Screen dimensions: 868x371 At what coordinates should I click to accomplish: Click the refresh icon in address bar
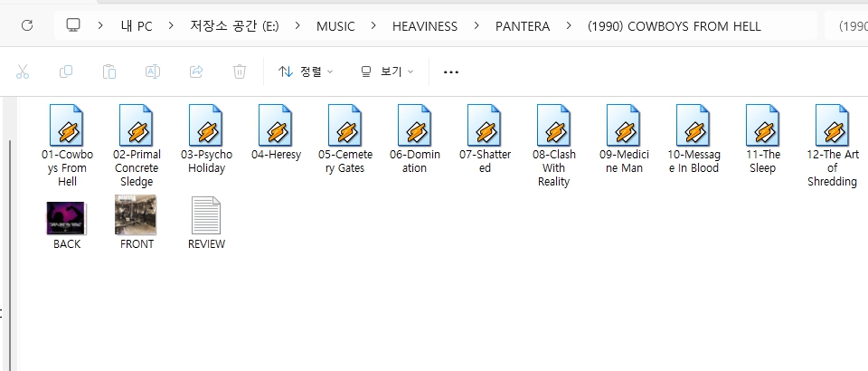point(27,25)
